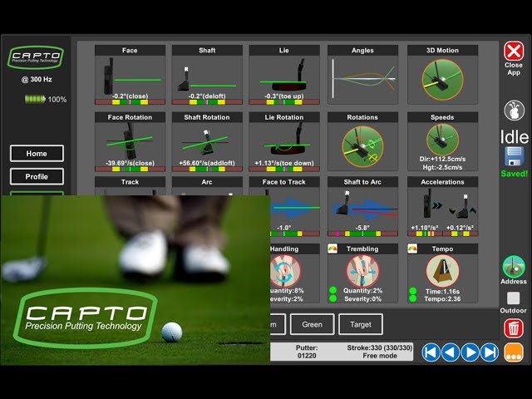
Task: Jump to the first stroke
Action: point(431,352)
